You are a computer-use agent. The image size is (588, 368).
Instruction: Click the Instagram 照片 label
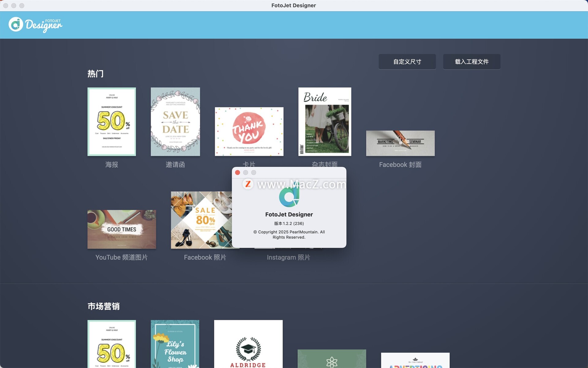[x=288, y=257]
